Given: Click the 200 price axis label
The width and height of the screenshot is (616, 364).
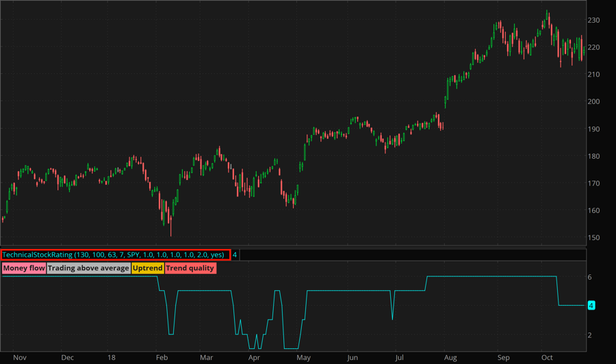Looking at the screenshot, I should [x=594, y=101].
